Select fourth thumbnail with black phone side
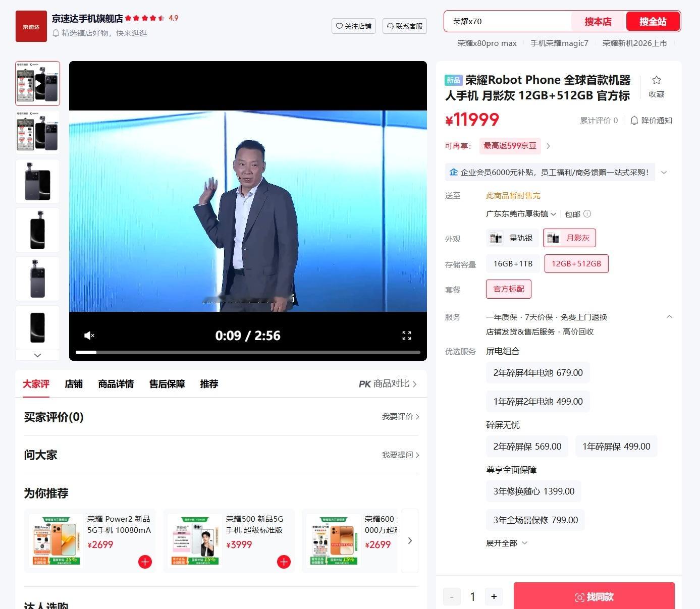Viewport: 700px width, 609px height. coord(37,230)
